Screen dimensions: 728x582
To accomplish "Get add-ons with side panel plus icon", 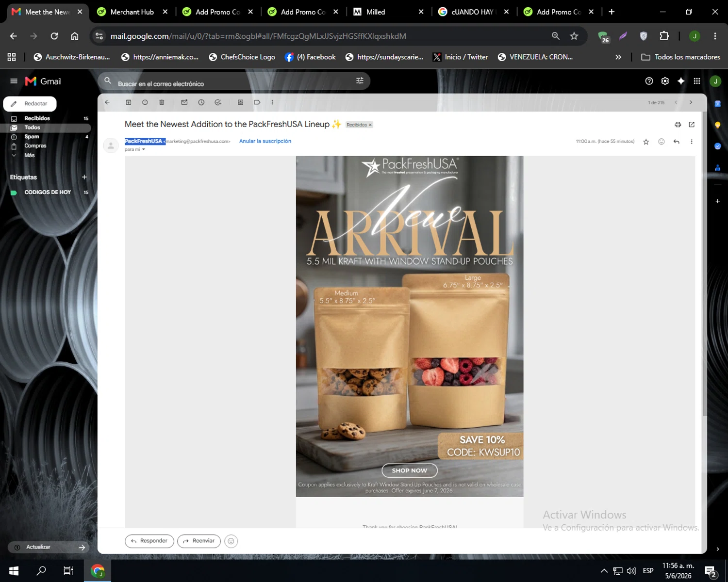I will pyautogui.click(x=717, y=201).
